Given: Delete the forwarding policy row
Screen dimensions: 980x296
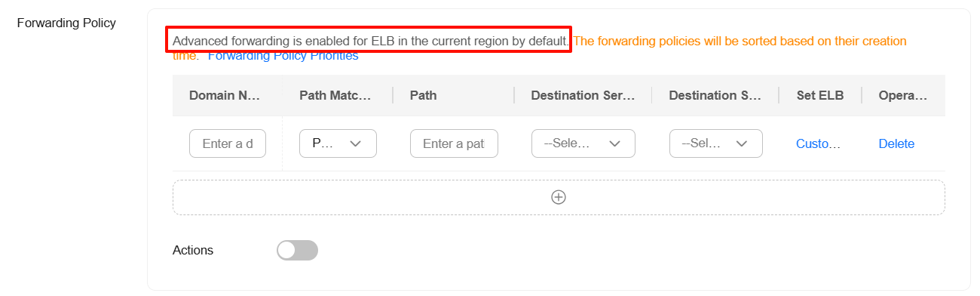Looking at the screenshot, I should [896, 143].
